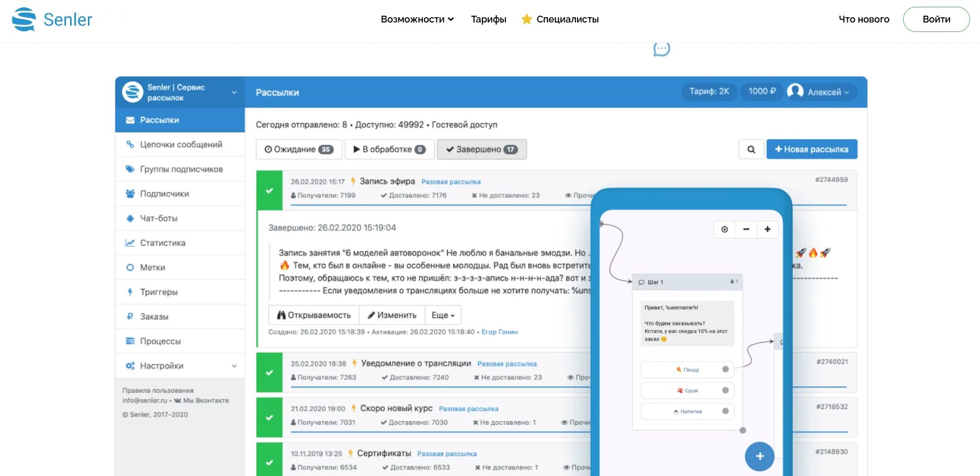Screen dimensions: 980x476
Task: Click the Пиццу option button
Action: coord(687,369)
